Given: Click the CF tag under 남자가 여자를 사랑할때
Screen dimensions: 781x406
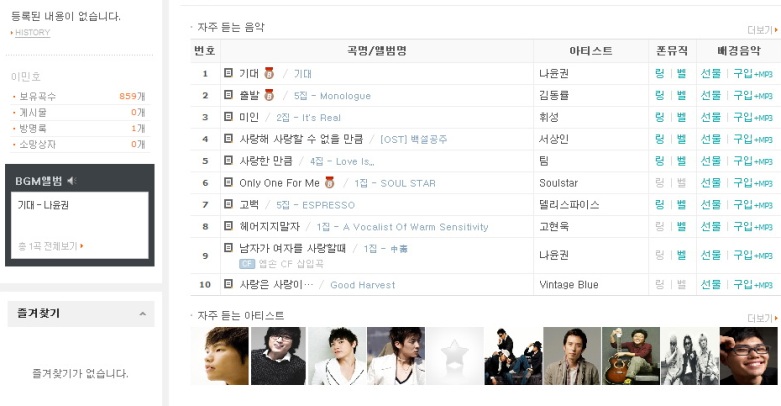Looking at the screenshot, I should pos(247,264).
